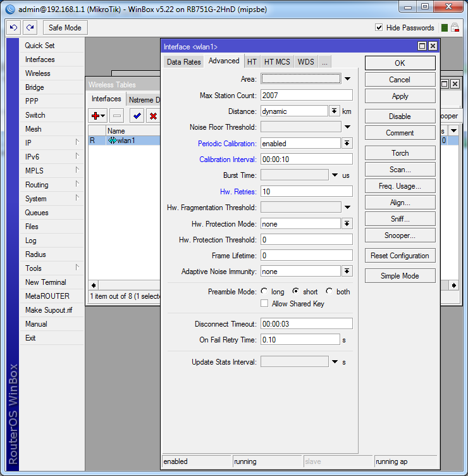Expand the Noise Floor Threshold arrow

pos(348,127)
